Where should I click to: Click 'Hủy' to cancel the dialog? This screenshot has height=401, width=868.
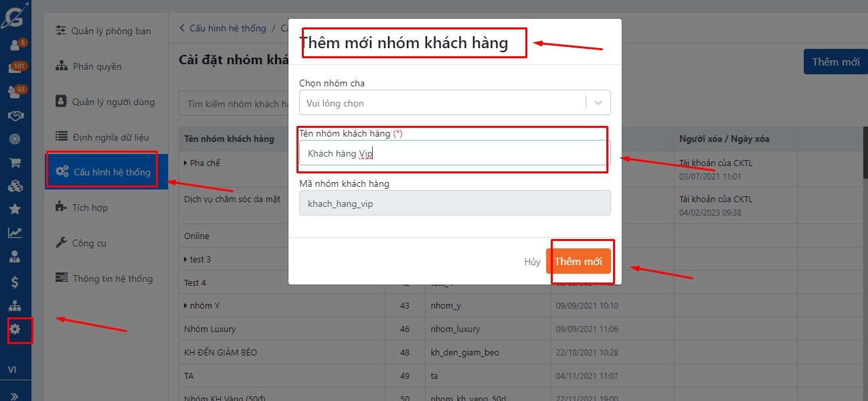pyautogui.click(x=532, y=262)
